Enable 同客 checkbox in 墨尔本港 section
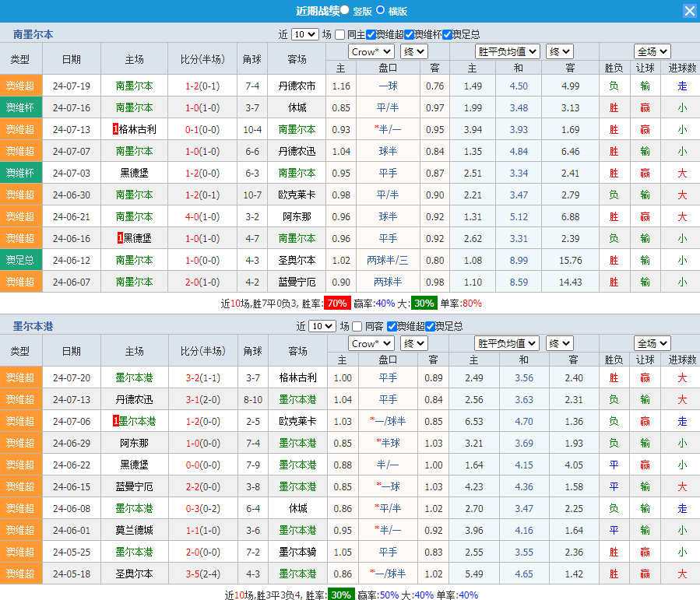 point(357,326)
